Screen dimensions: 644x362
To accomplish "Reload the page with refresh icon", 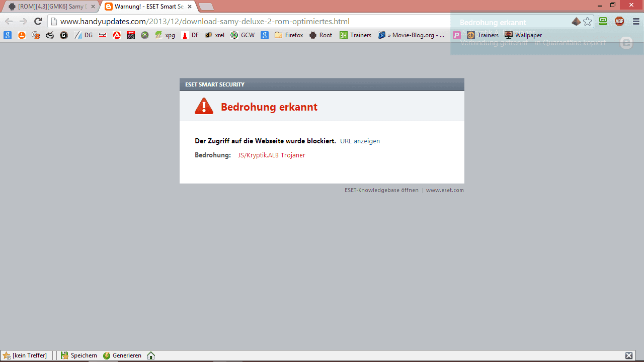I will [38, 21].
